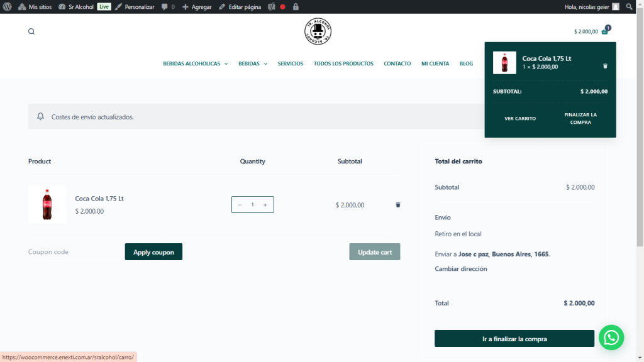Visit the BLOG page
The width and height of the screenshot is (644, 362).
tap(466, 63)
